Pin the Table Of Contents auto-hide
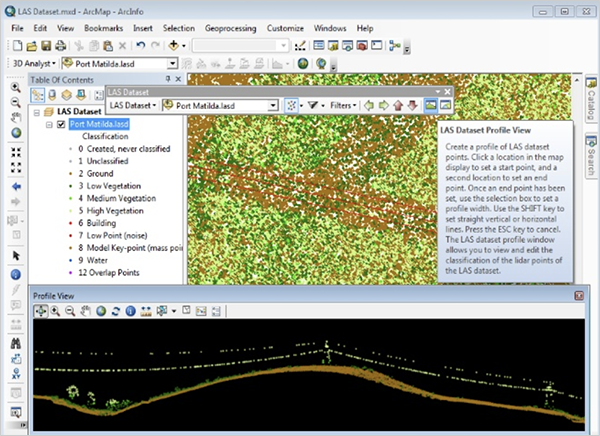 (168, 79)
